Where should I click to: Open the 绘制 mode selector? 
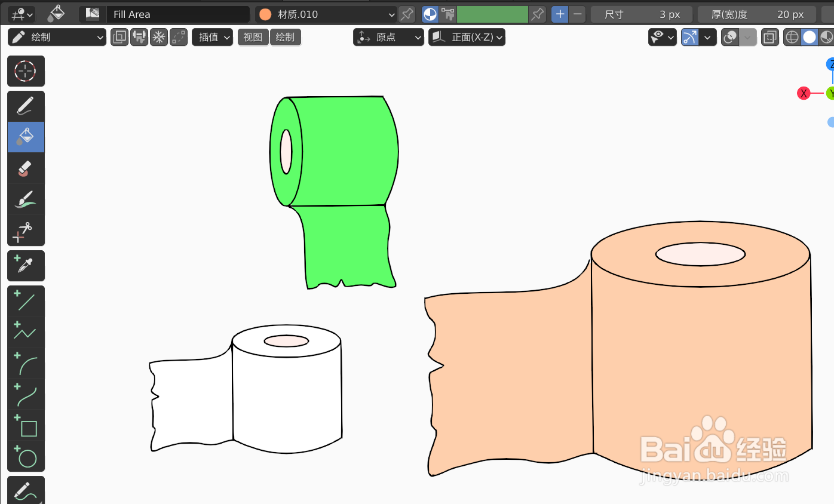(57, 37)
